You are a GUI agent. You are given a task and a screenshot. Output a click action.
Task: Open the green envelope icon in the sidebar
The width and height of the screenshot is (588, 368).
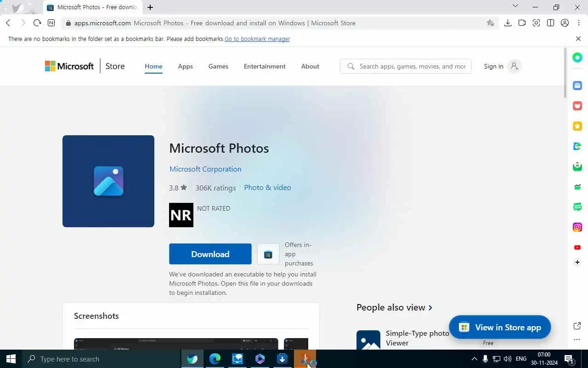(577, 167)
